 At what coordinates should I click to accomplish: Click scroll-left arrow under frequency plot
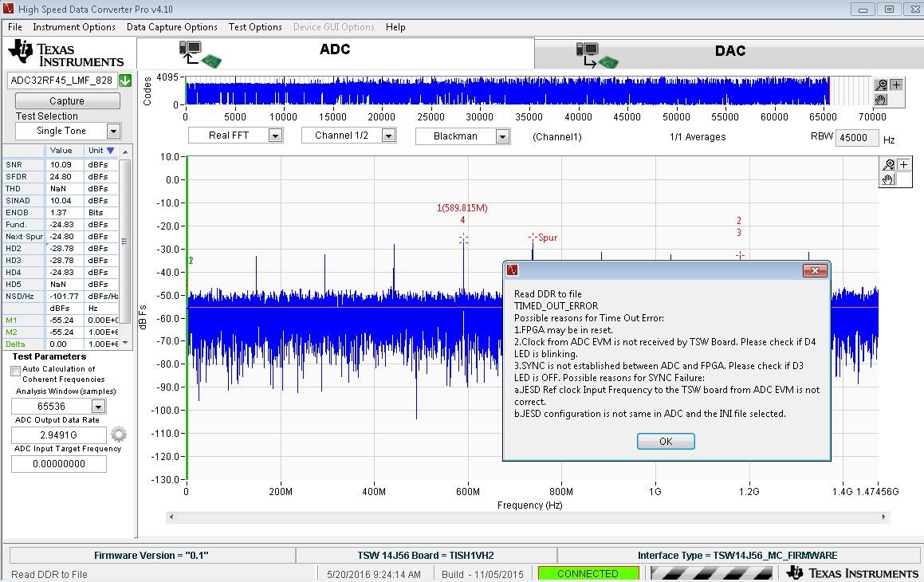(171, 517)
